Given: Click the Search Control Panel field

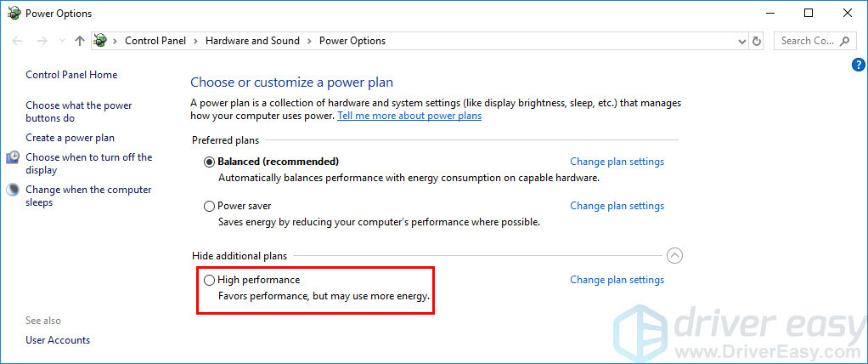Looking at the screenshot, I should [806, 41].
